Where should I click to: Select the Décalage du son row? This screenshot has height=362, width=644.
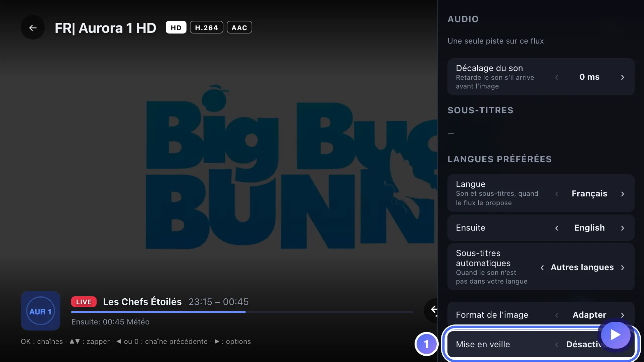541,77
